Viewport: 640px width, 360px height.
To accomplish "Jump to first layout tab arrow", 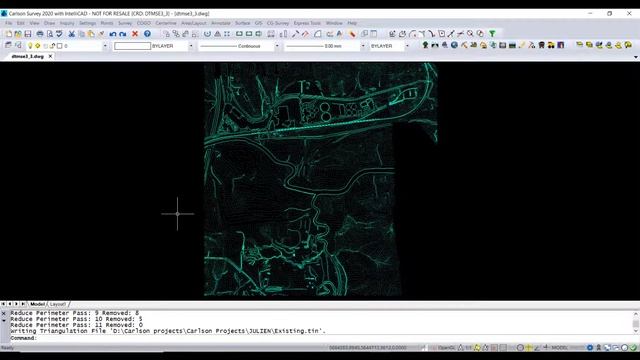I will [x=3, y=304].
